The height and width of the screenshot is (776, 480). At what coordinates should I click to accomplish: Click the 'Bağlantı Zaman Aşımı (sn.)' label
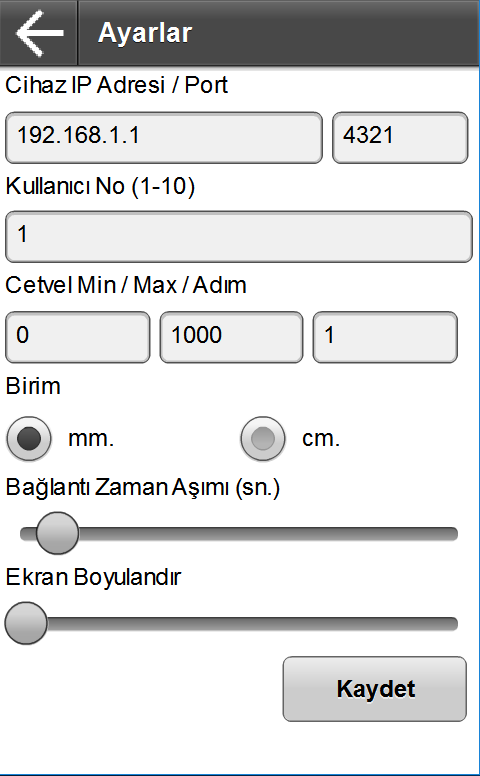143,487
